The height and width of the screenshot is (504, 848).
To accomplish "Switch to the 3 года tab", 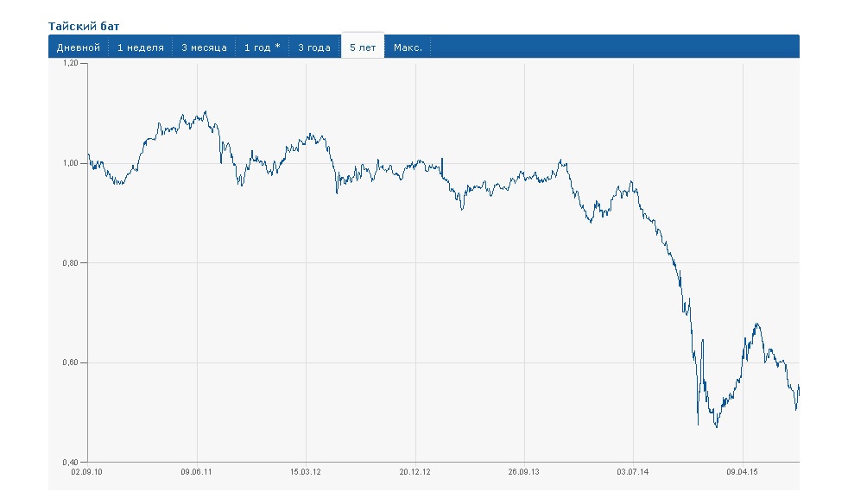I will click(314, 47).
